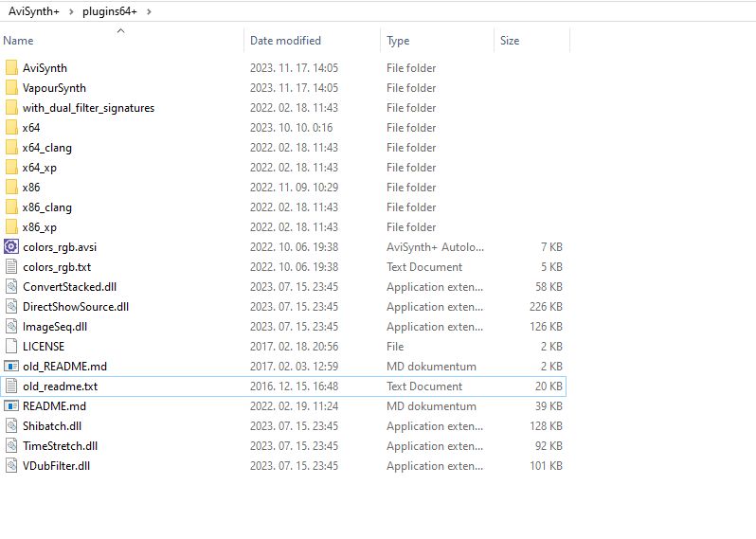Select the ConvertStacked.dll file name

70,287
